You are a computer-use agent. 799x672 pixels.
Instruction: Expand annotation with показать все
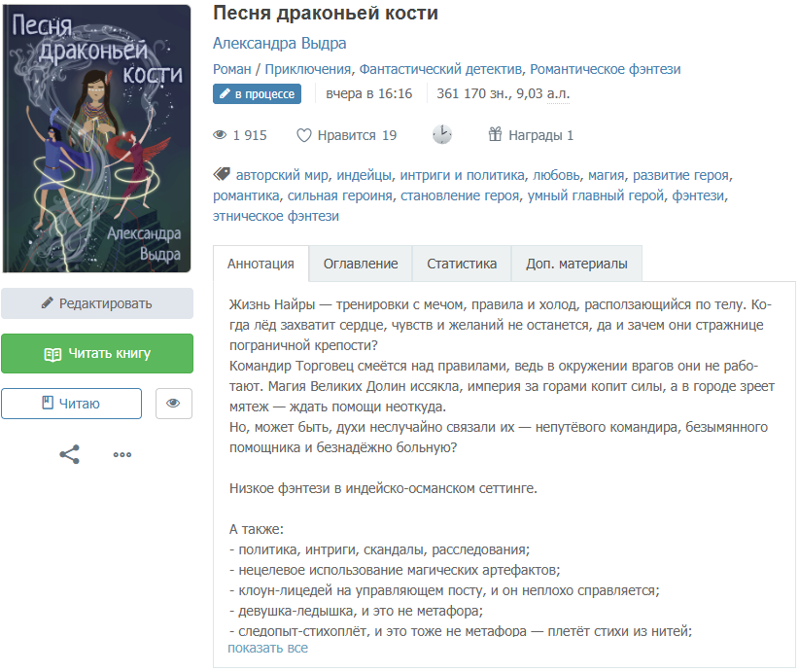point(267,648)
